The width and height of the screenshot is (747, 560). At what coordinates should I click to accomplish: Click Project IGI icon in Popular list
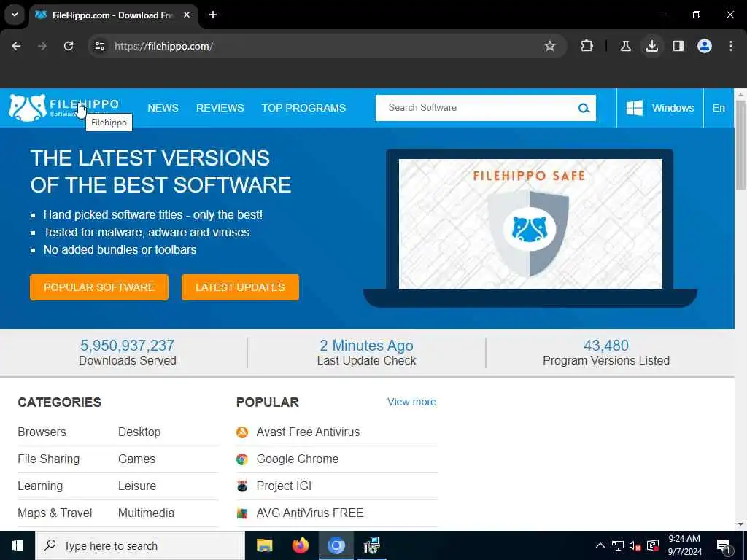point(242,486)
